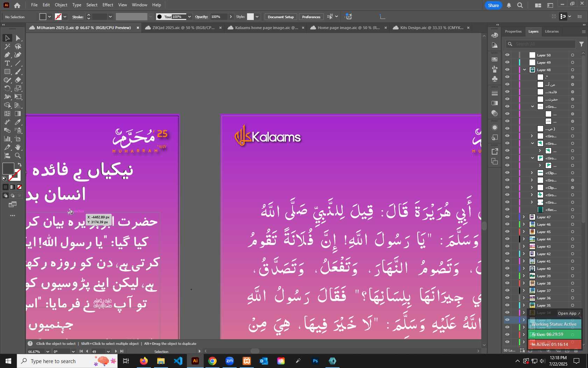The height and width of the screenshot is (368, 588).
Task: Click the Document Setup button
Action: pyautogui.click(x=281, y=17)
